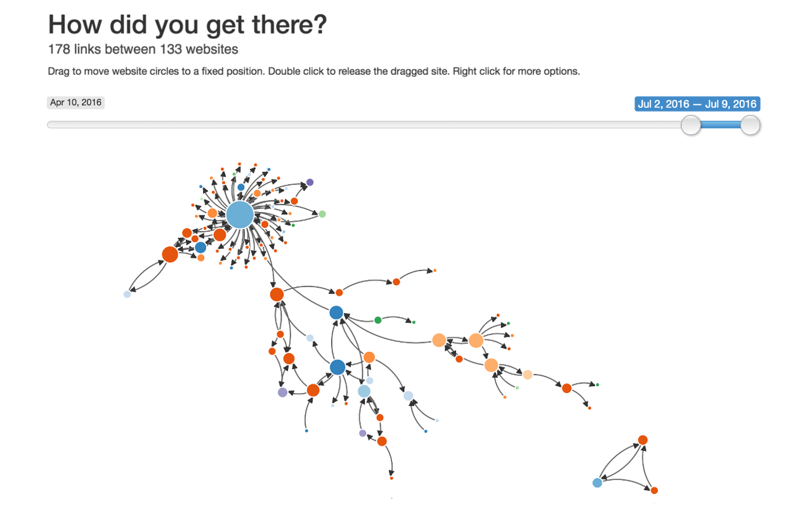Select the peach-colored node right of orange chain

point(527,375)
